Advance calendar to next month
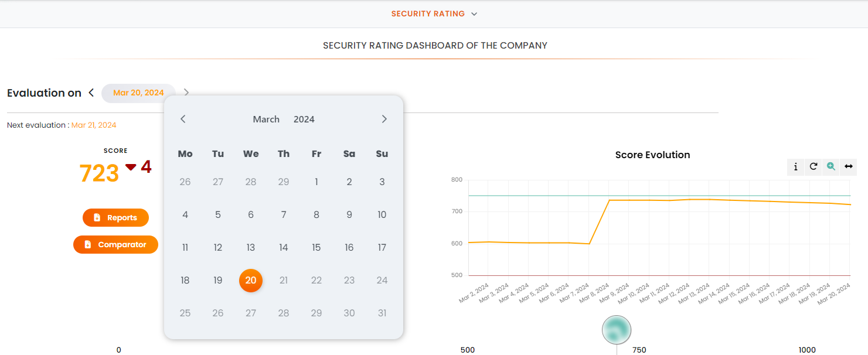This screenshot has width=868, height=355. [x=384, y=119]
